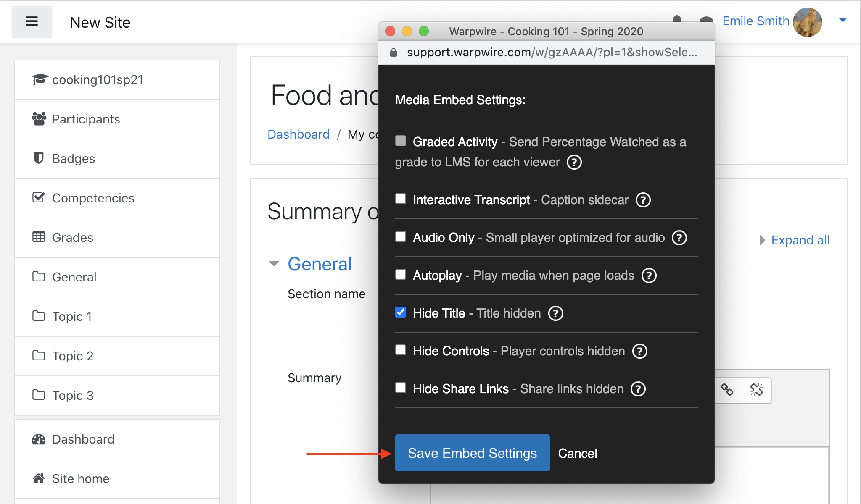The height and width of the screenshot is (504, 861).
Task: Click Emile Smith's profile avatar
Action: tap(807, 22)
